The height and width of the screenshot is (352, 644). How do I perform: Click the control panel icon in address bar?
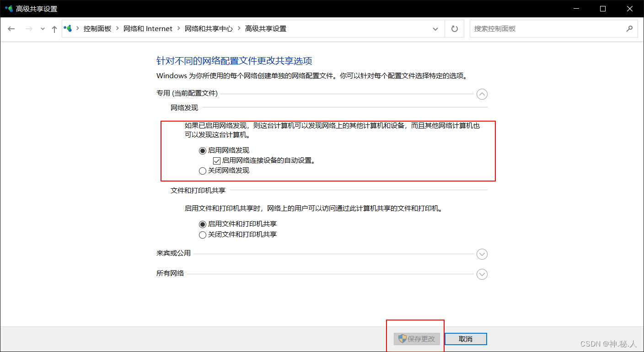point(68,28)
